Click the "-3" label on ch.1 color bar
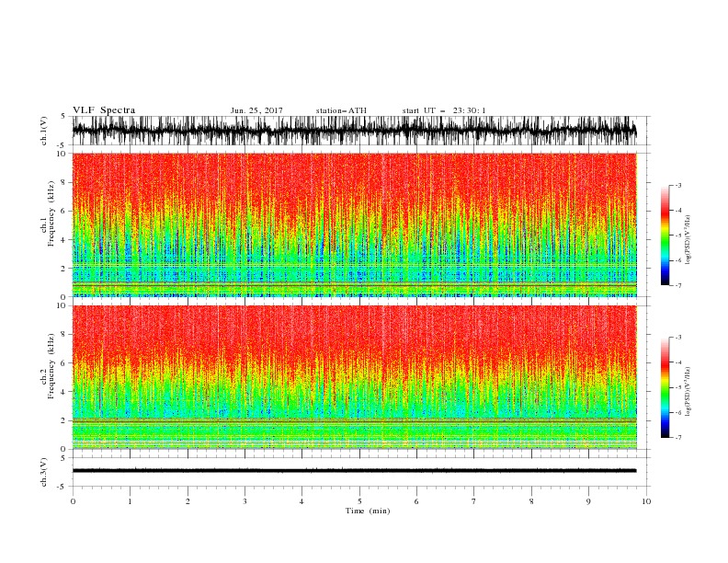 click(678, 185)
